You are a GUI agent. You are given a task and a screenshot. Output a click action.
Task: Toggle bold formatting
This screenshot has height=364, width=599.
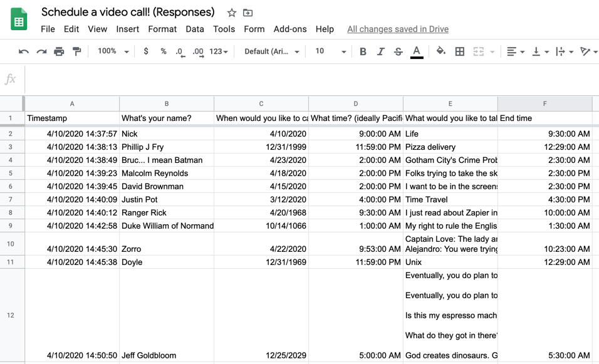[363, 51]
